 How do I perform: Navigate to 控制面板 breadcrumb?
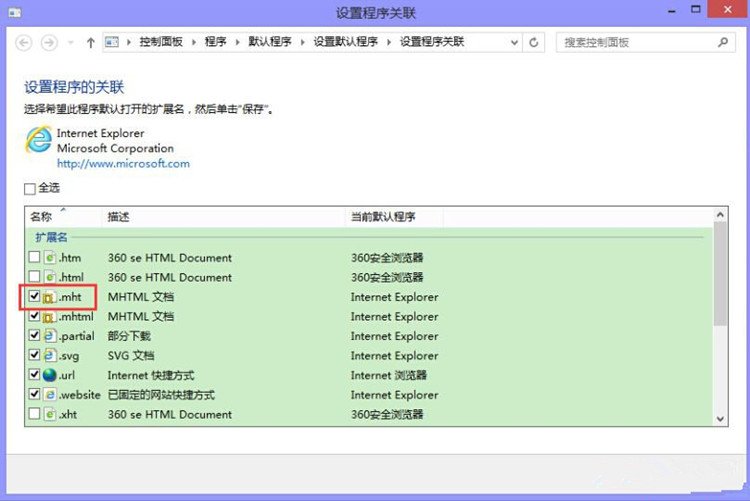coord(161,42)
